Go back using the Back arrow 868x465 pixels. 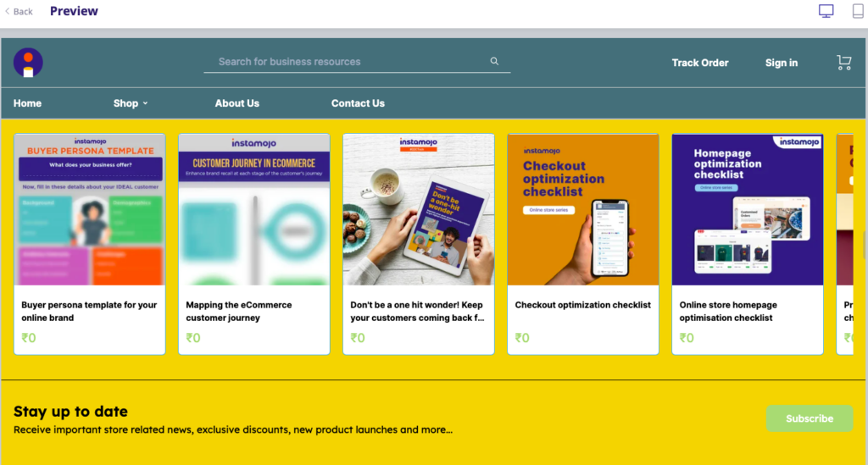[x=19, y=12]
